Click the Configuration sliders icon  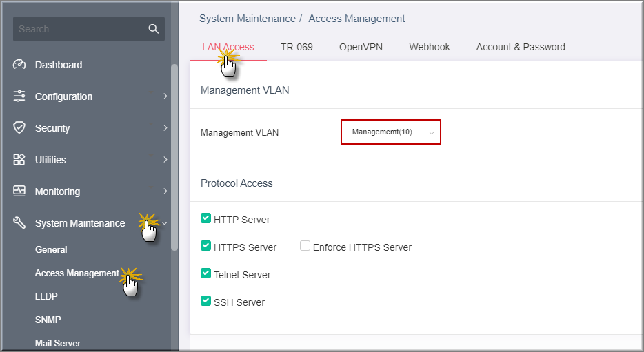(x=19, y=96)
